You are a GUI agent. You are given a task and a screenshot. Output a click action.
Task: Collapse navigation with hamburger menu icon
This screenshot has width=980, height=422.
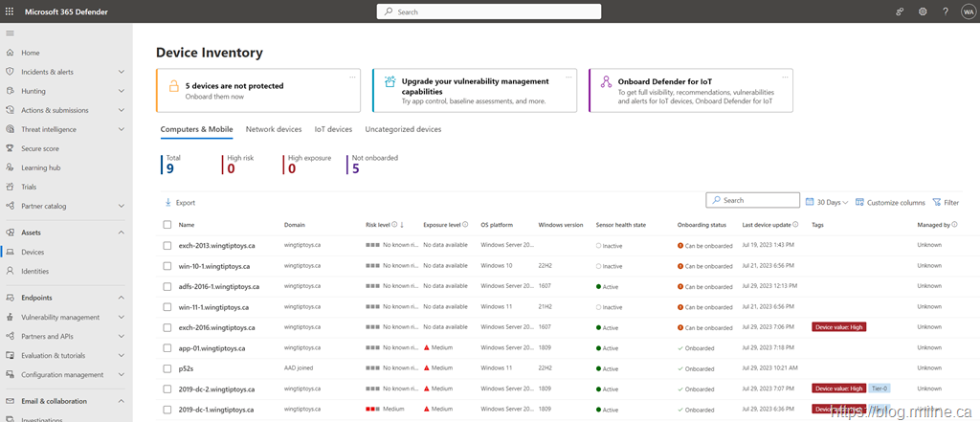[11, 33]
